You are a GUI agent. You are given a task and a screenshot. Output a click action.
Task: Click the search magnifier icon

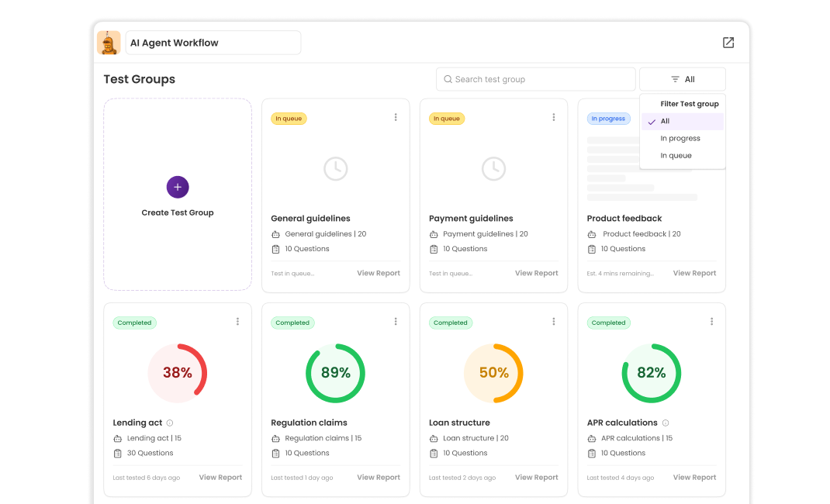pyautogui.click(x=448, y=79)
